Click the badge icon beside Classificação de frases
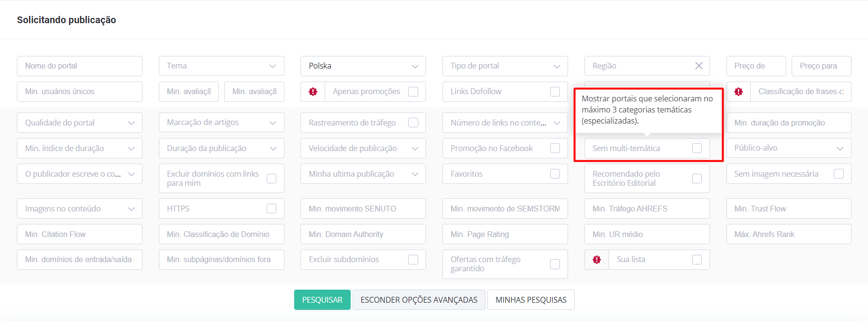Viewport: 868px width, 321px height. (739, 92)
